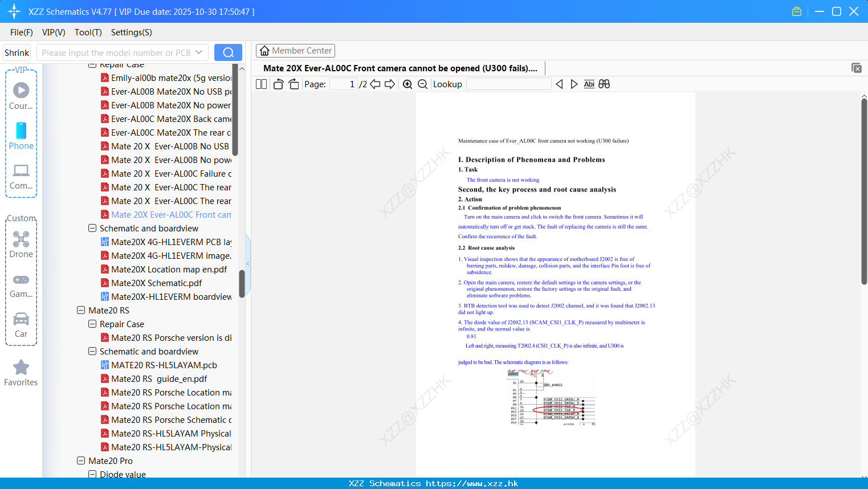Rotate page counterclockwise
The image size is (868, 489).
point(279,84)
